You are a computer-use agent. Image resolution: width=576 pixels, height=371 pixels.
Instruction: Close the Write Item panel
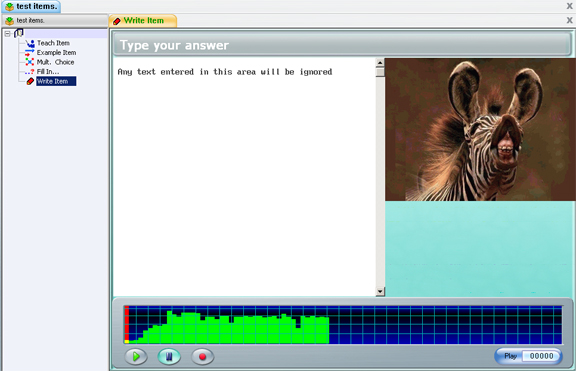[569, 20]
